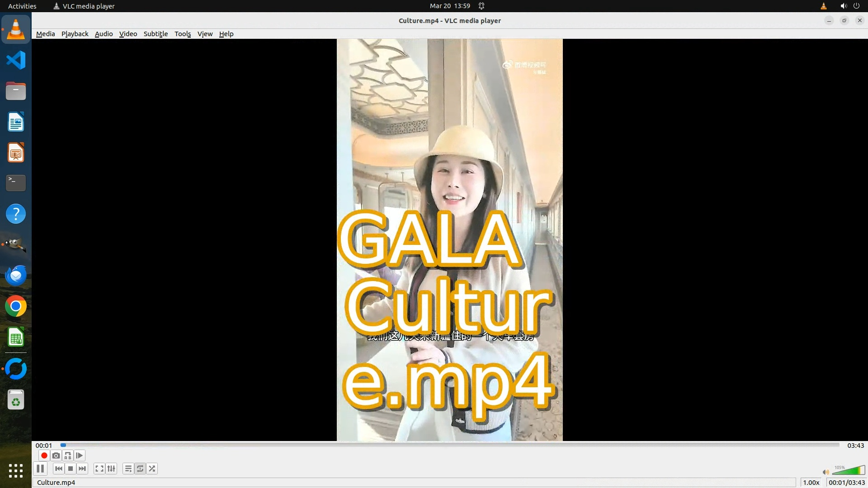This screenshot has height=488, width=868.
Task: Toggle the loop repeat mode button
Action: [140, 469]
